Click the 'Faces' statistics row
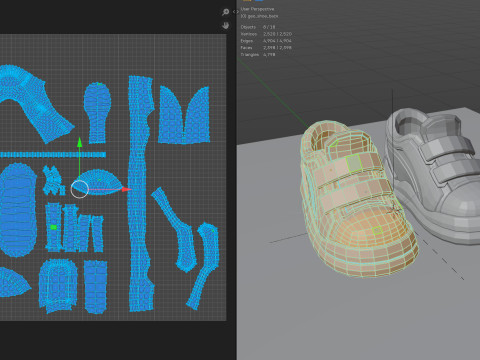 (266, 48)
